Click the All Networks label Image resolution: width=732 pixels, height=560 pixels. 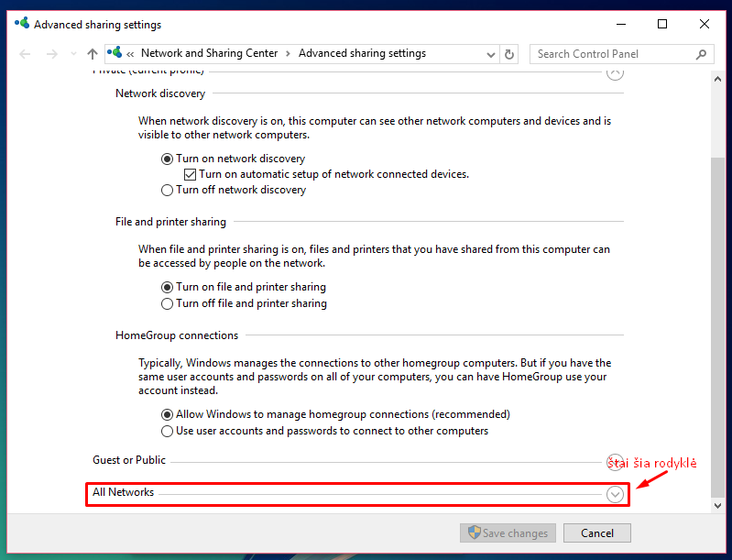click(x=124, y=492)
